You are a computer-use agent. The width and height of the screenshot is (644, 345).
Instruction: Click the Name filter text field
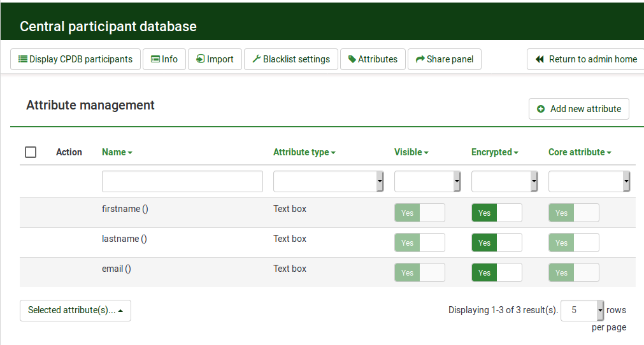(x=182, y=181)
